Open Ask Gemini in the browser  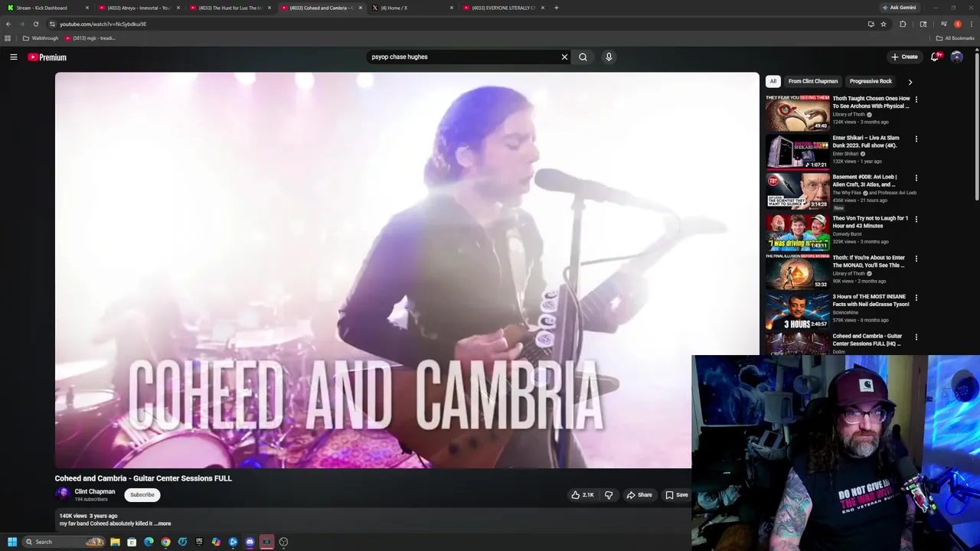pos(899,8)
